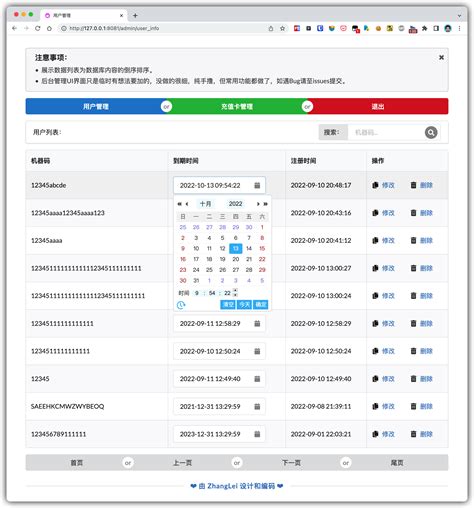Click delete trash icon for 123456789111111 row
The image size is (474, 508).
(x=413, y=434)
